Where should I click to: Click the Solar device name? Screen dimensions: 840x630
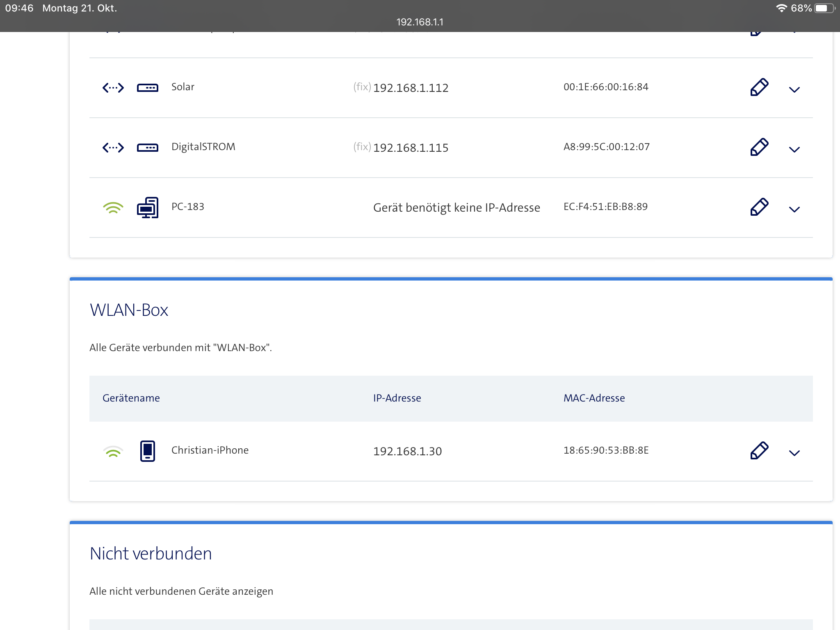click(x=183, y=87)
